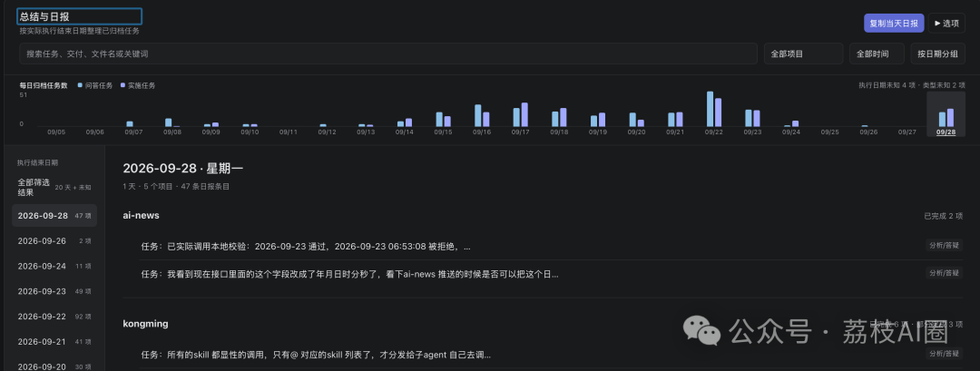Image resolution: width=980 pixels, height=371 pixels.
Task: Click the kongming project heading
Action: [145, 324]
